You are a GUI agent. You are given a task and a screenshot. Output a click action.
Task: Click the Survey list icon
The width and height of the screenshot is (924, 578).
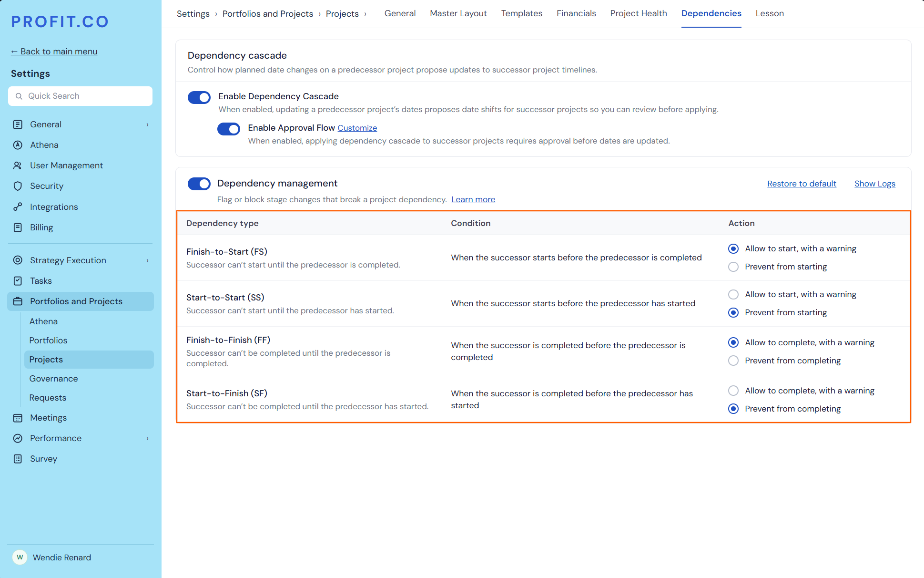coord(18,459)
